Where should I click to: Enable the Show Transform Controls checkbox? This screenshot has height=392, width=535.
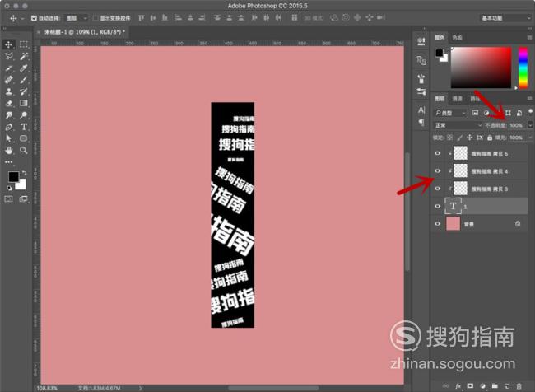pos(95,18)
